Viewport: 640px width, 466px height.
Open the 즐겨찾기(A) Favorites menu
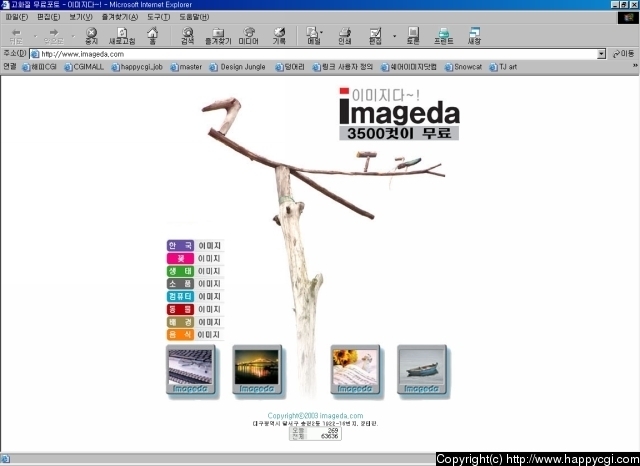click(120, 17)
